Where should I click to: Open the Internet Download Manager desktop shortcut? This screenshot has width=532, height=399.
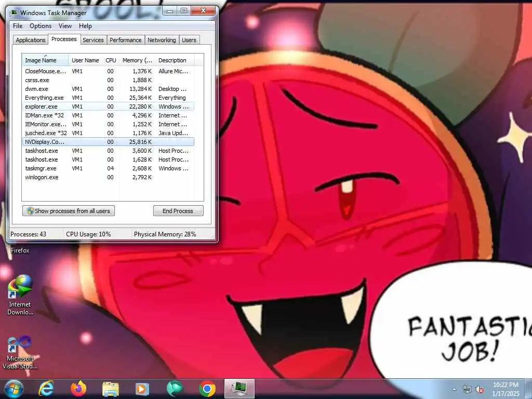(20, 295)
